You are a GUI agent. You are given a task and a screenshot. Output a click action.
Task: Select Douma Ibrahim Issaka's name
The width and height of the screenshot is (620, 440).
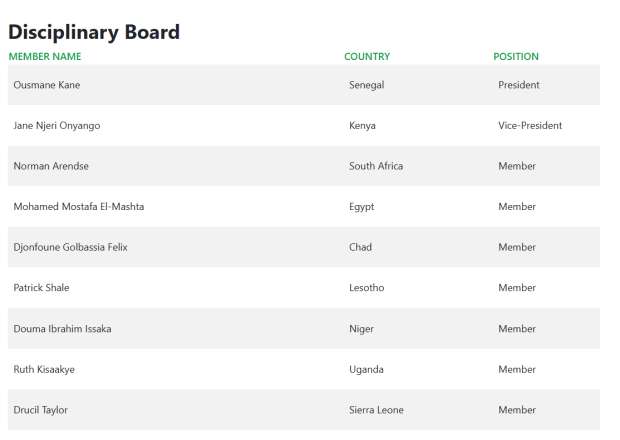click(62, 329)
